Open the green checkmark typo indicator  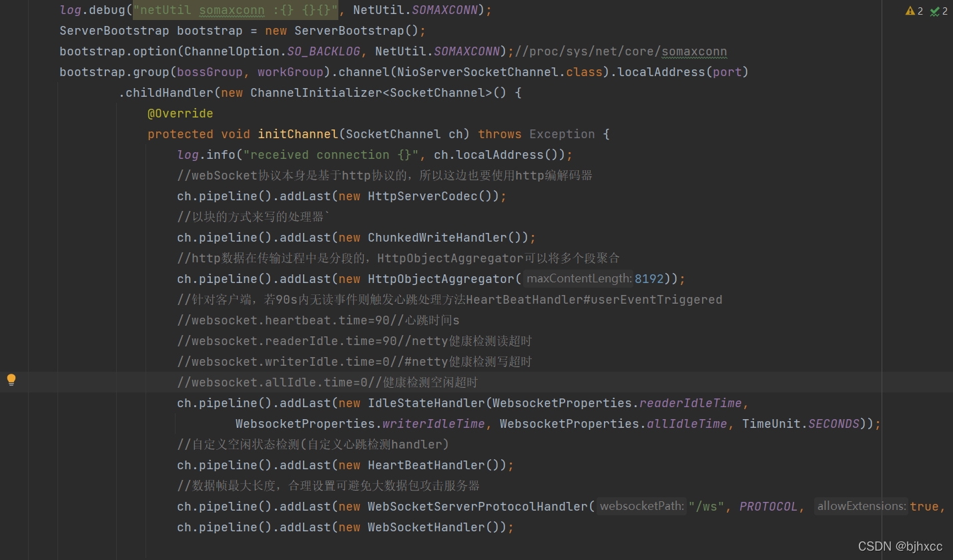coord(939,11)
